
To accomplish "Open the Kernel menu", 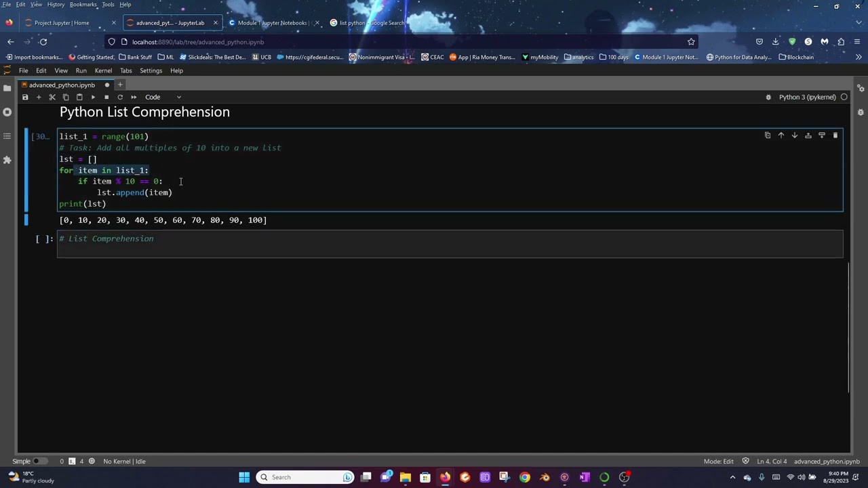I will pos(103,70).
